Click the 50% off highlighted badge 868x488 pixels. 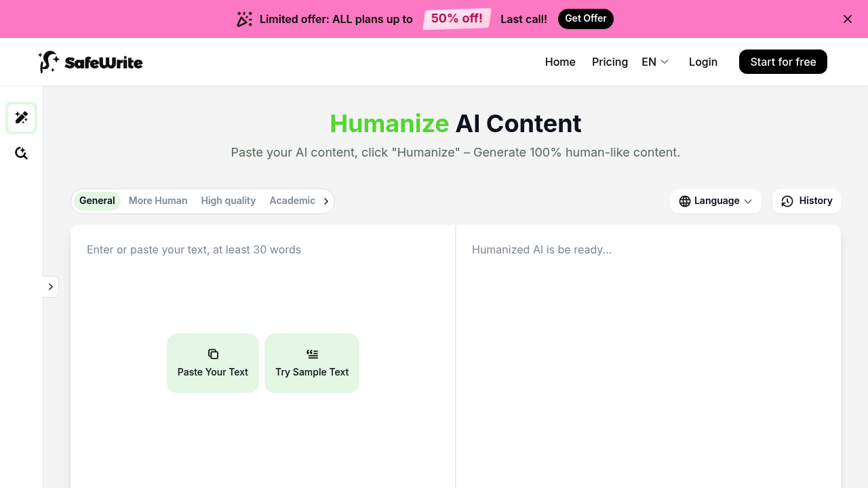pyautogui.click(x=456, y=19)
